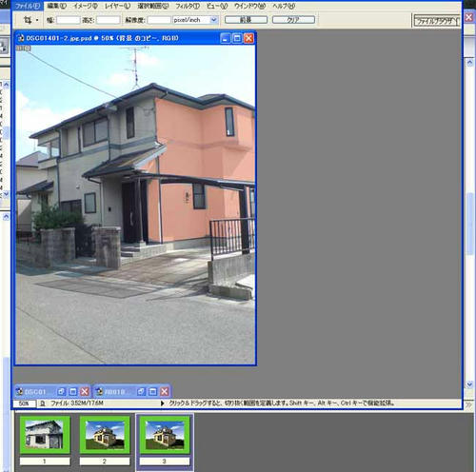Viewport: 476px width, 472px height.
Task: Open the ファイル(F) menu
Action: [28, 6]
